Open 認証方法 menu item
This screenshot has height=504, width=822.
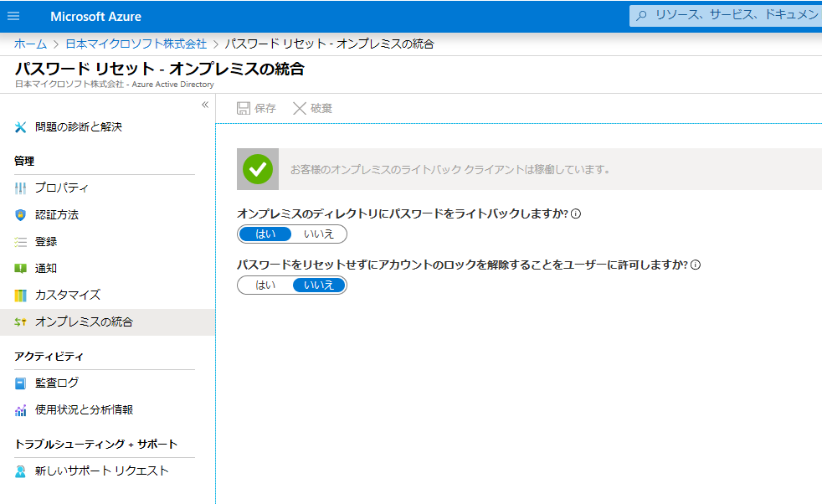click(107, 215)
